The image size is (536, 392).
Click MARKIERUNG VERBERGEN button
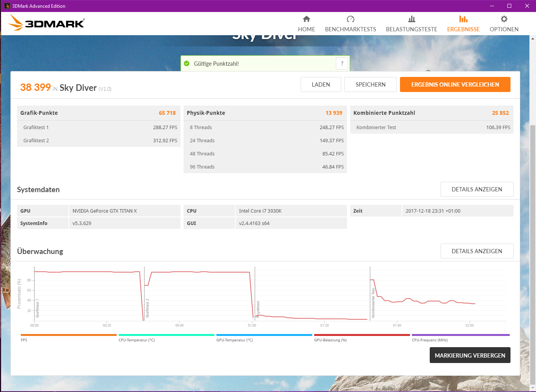tap(470, 355)
